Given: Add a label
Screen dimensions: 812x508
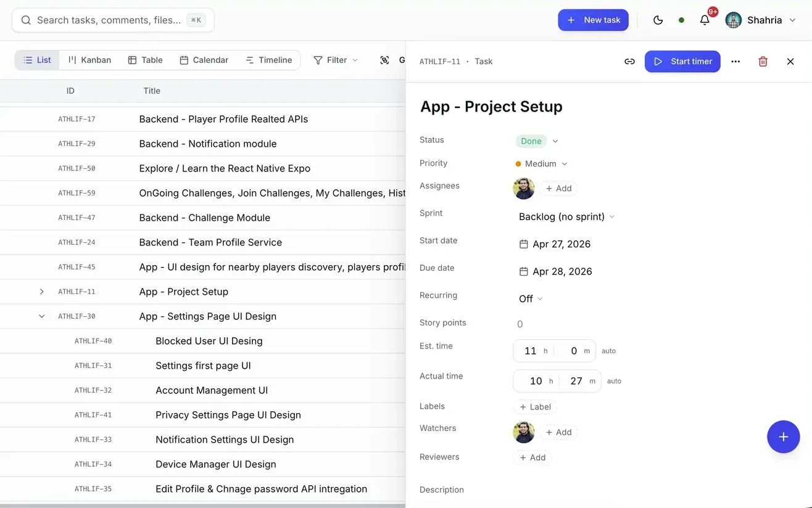Looking at the screenshot, I should [x=535, y=407].
